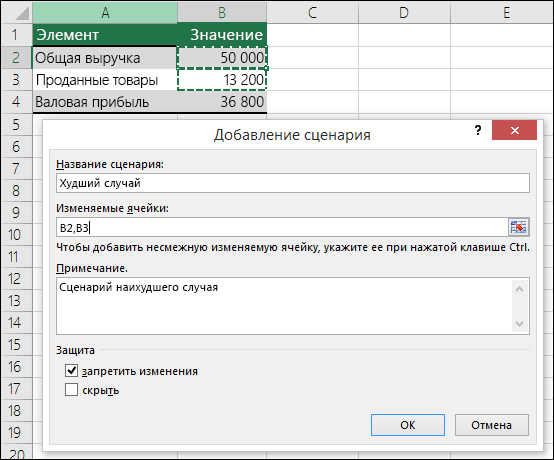This screenshot has width=554, height=460.
Task: Click the Изменяемые ячейки input field
Action: 282,227
